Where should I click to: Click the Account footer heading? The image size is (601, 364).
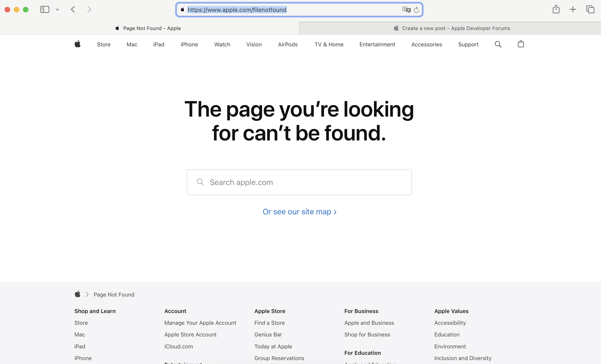(x=175, y=311)
